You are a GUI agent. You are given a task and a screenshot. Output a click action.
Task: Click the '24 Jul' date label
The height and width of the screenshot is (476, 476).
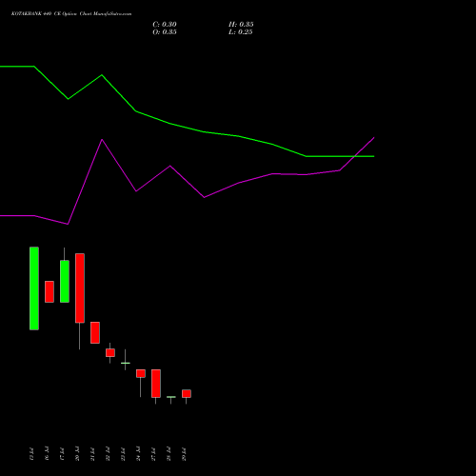point(138,454)
